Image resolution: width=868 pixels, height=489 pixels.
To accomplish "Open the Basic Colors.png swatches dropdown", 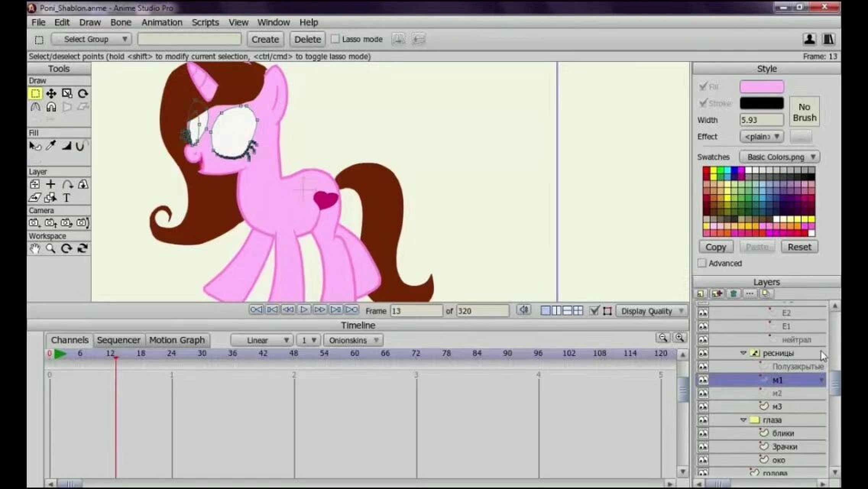I will pyautogui.click(x=780, y=157).
